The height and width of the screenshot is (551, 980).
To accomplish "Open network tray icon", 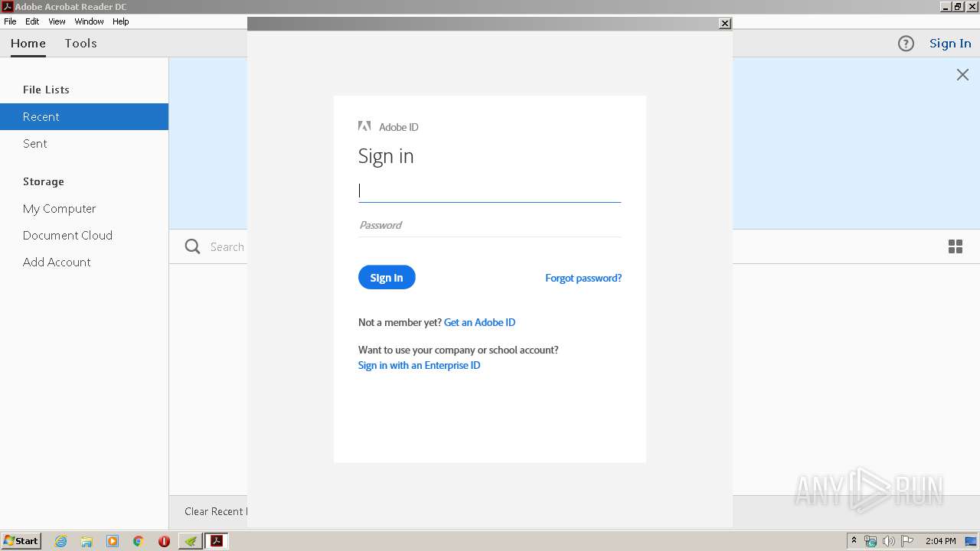I will (x=871, y=541).
